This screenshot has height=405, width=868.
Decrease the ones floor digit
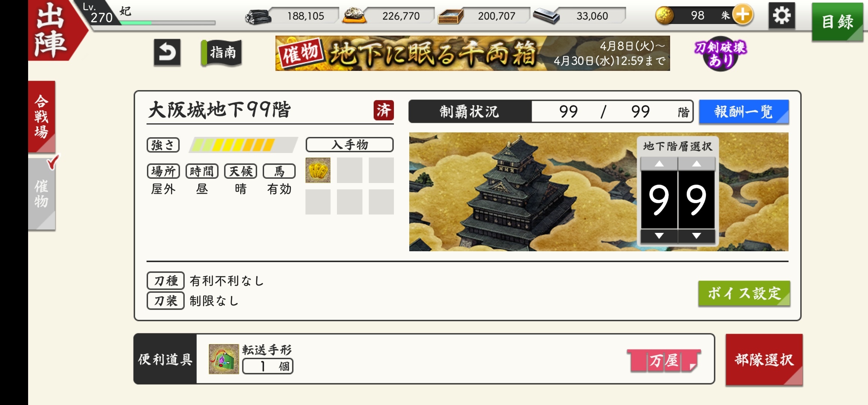click(x=696, y=236)
